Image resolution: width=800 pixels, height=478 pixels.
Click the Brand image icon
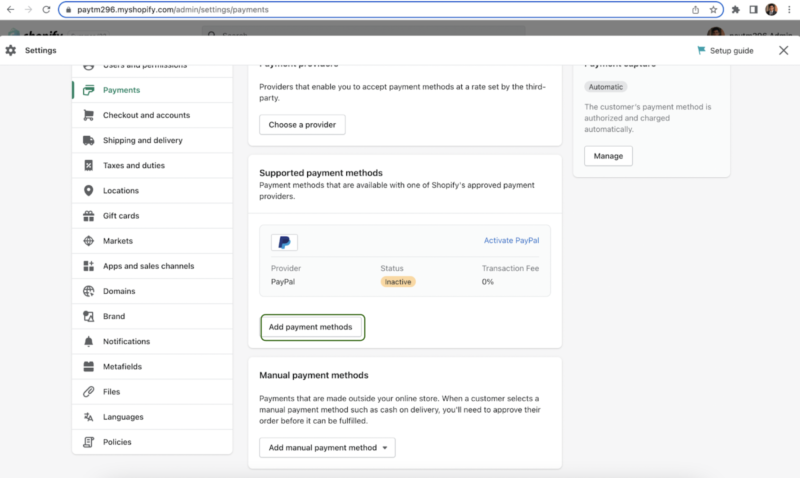pos(88,316)
